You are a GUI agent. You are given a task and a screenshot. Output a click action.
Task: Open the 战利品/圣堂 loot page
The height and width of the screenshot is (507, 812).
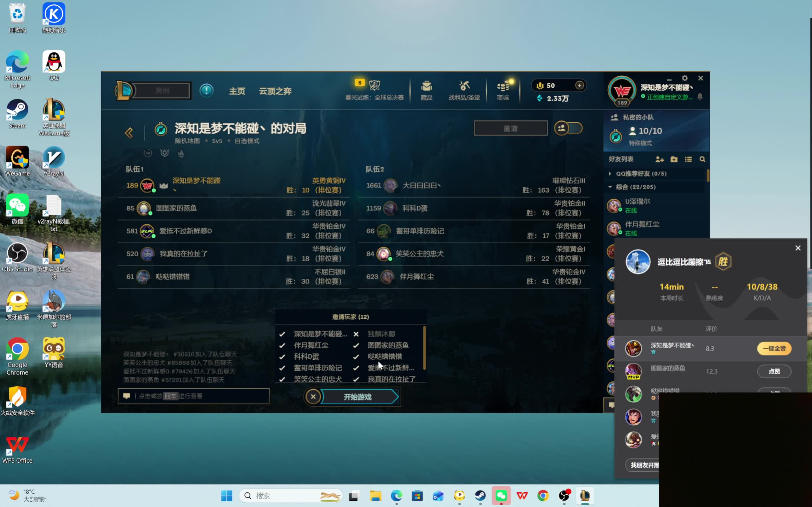[x=465, y=91]
